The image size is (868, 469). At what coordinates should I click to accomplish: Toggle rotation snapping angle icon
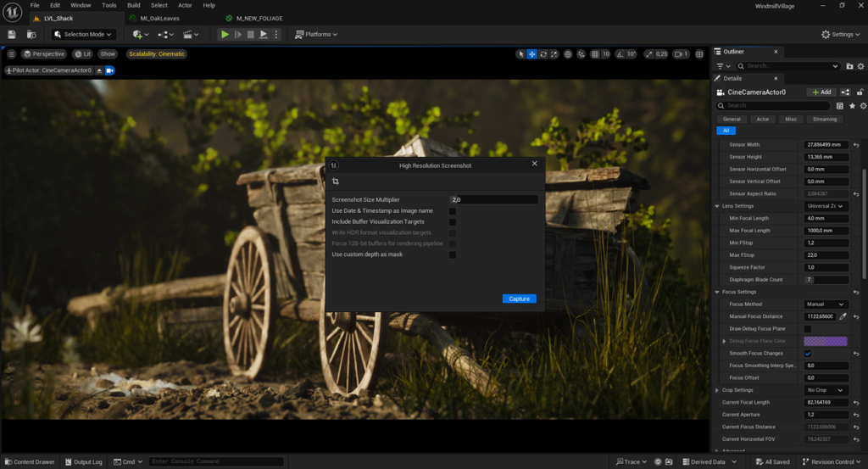620,54
